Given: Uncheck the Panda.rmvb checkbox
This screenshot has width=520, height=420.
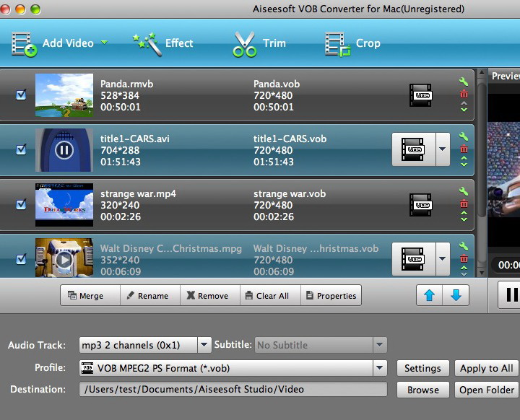Looking at the screenshot, I should [x=21, y=95].
